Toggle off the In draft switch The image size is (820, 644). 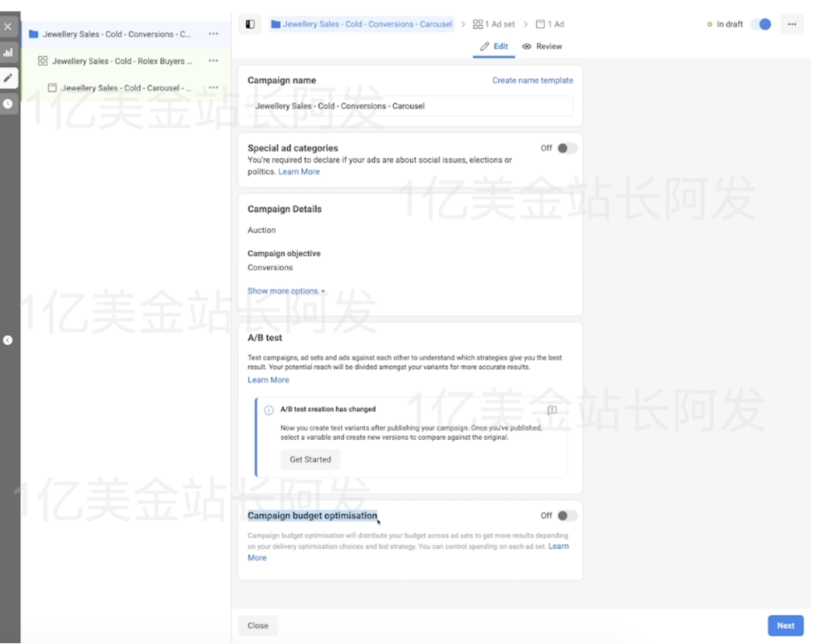[x=761, y=24]
